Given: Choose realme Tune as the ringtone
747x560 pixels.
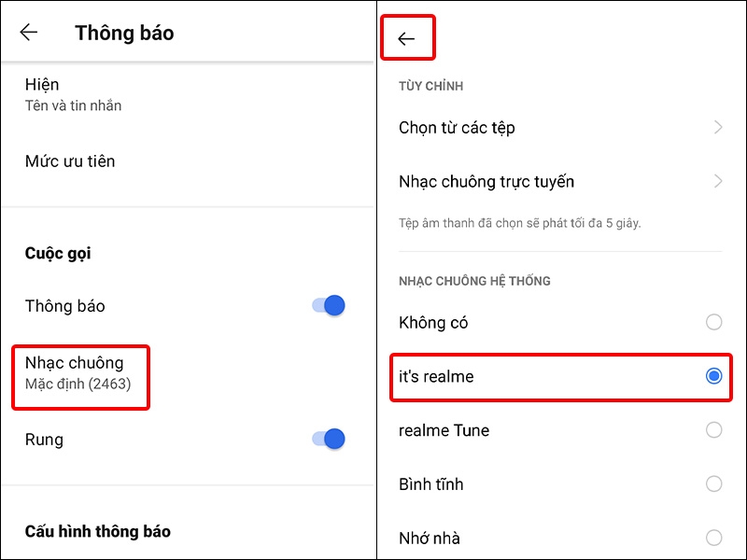Looking at the screenshot, I should (x=712, y=430).
